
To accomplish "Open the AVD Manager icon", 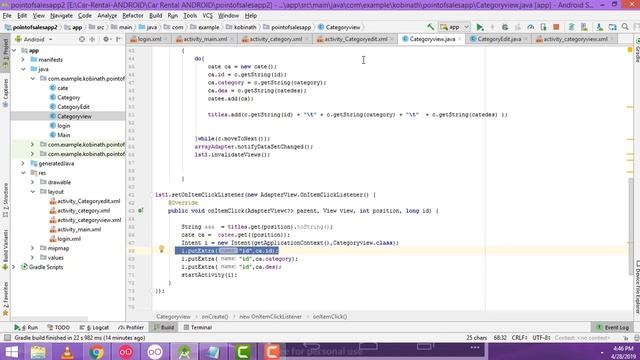I will [584, 27].
